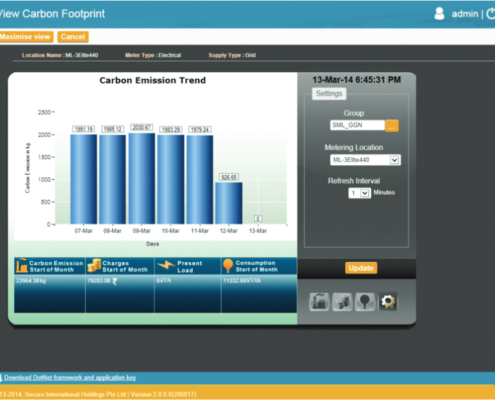Click the Charges Start of Month coins icon
Image resolution: width=495 pixels, height=400 pixels.
pos(94,266)
